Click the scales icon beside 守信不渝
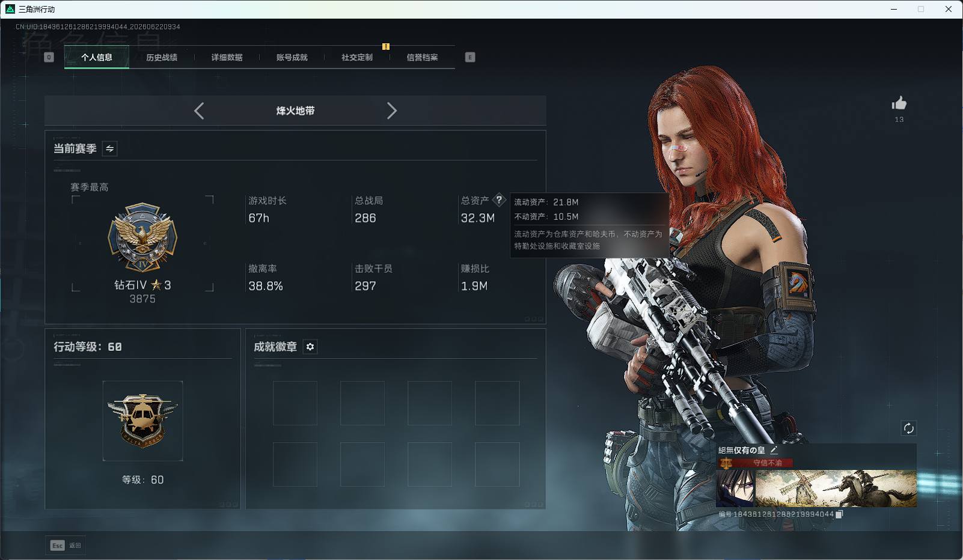 pos(726,463)
